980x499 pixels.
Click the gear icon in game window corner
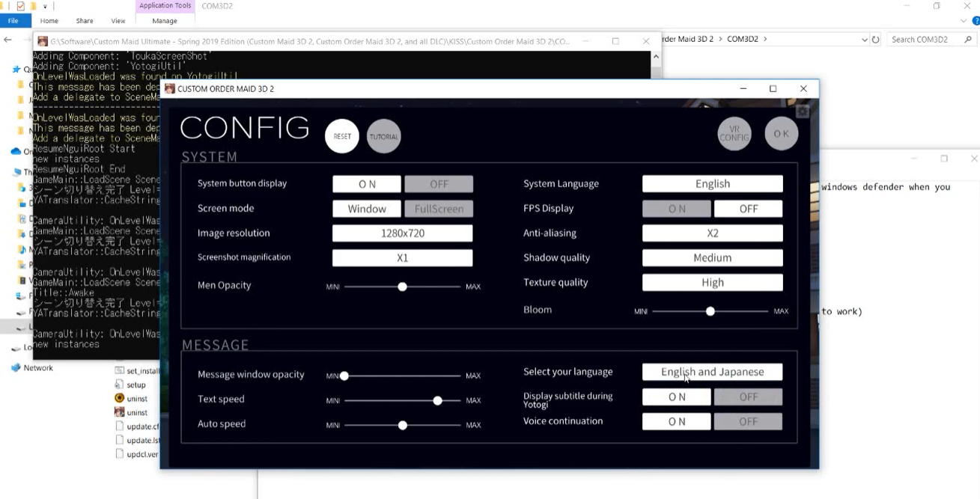coord(803,111)
